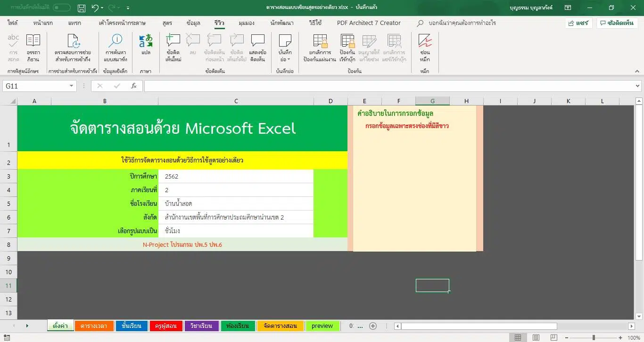Expand the formula bar chevron

[638, 86]
